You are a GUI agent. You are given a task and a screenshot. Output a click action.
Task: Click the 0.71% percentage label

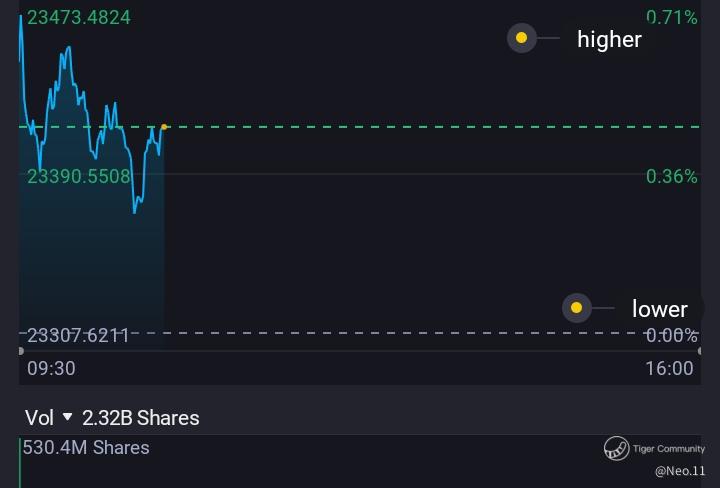[671, 17]
